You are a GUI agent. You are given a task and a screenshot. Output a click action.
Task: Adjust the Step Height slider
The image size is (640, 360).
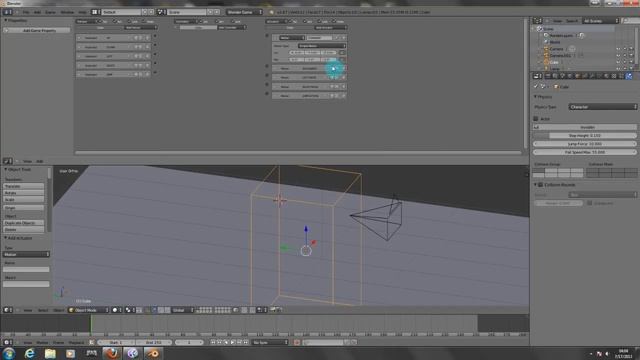click(585, 136)
